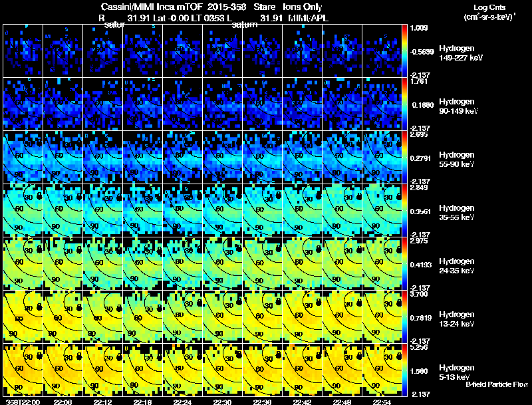532x405 pixels.
Task: Click the 'Hydrogen 24-35 keV' label
Action: tap(457, 266)
